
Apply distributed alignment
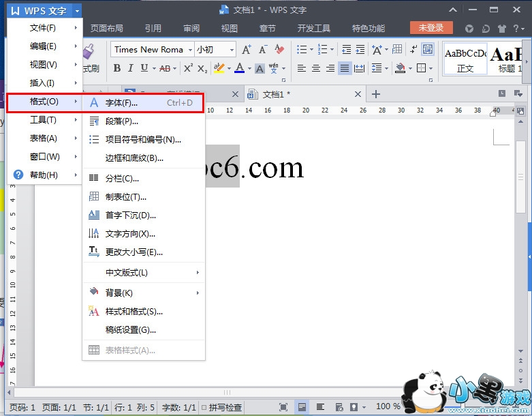(359, 68)
